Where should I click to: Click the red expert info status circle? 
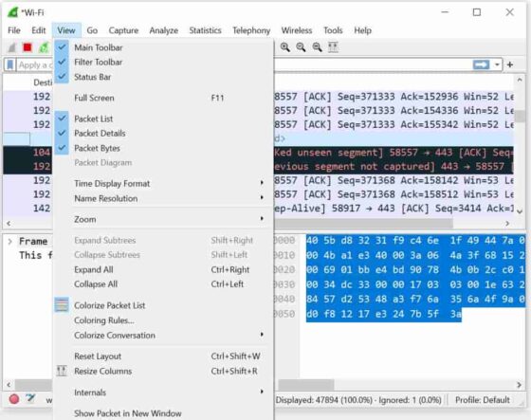(14, 399)
